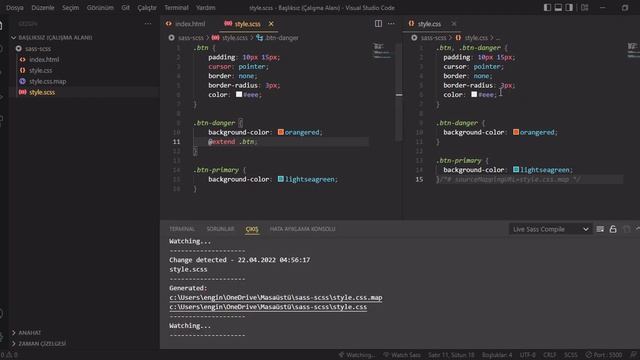Viewport: 640px width, 360px height.
Task: Change line endings via CRLF status entry
Action: [x=549, y=355]
